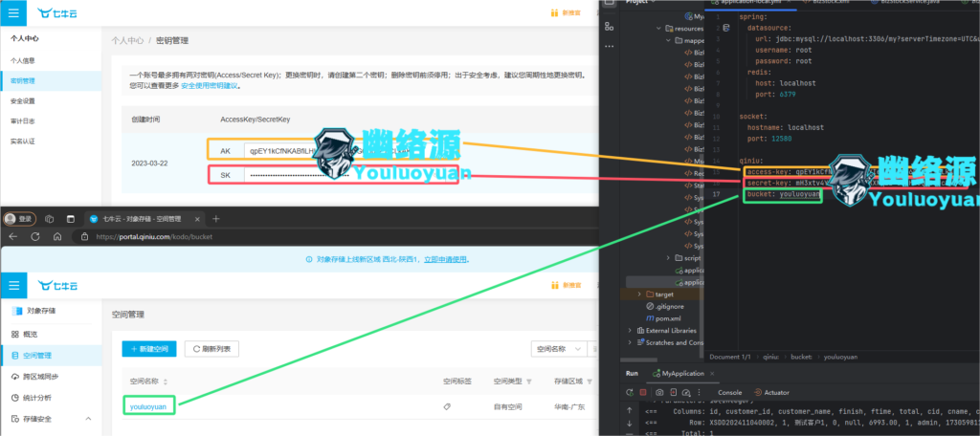Reload the browser page
980x436 pixels.
click(35, 237)
